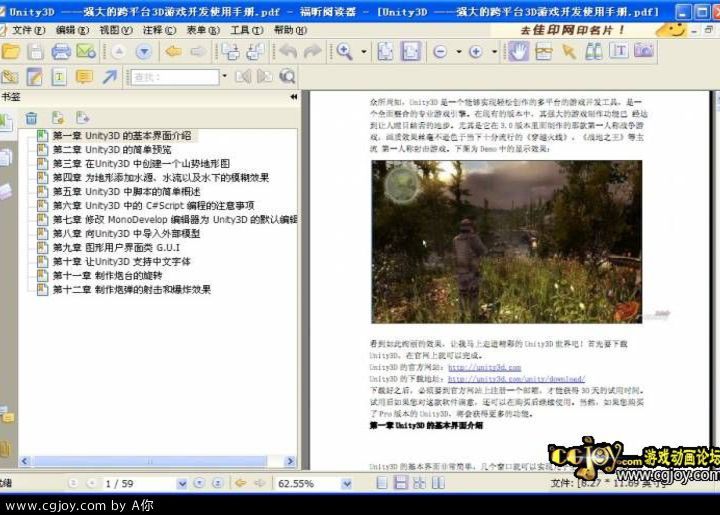Rotate the page view counterclockwise

pos(255,51)
